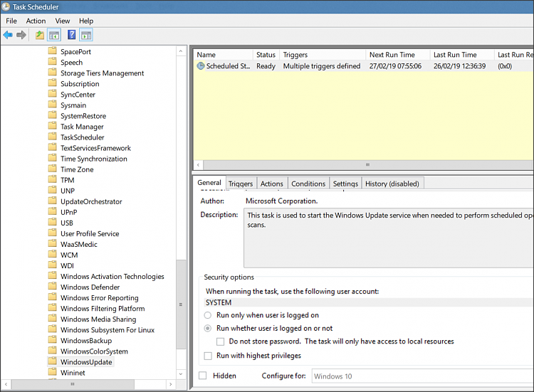Select Task Manager folder in tree
534x392 pixels.
[x=82, y=127]
